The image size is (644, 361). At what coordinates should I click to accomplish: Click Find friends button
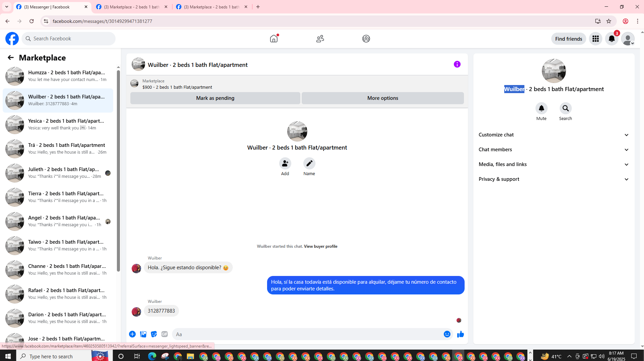569,39
